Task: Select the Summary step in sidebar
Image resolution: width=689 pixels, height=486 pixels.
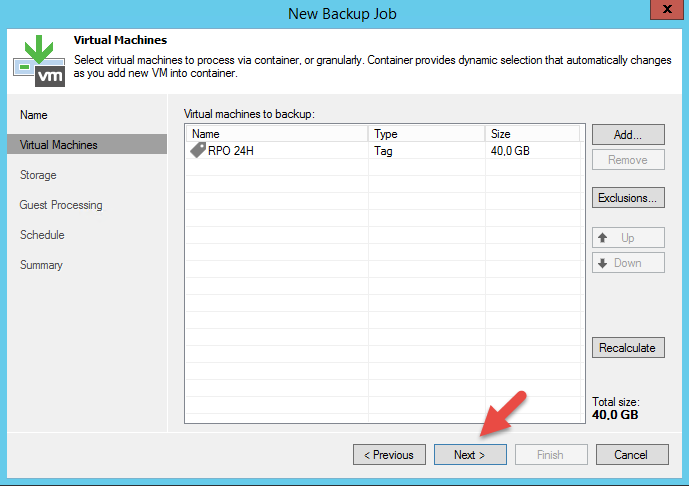Action: point(41,265)
